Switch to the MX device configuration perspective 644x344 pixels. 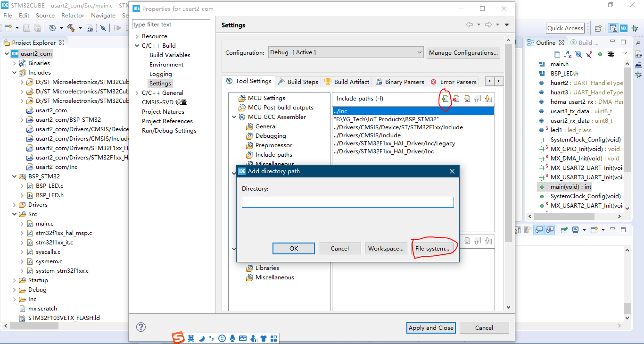point(624,28)
